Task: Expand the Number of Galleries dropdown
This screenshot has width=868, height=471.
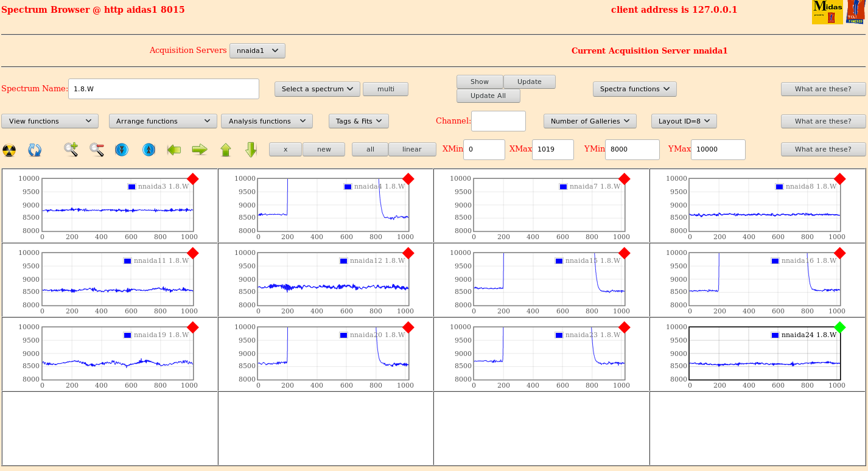Action: [x=589, y=121]
